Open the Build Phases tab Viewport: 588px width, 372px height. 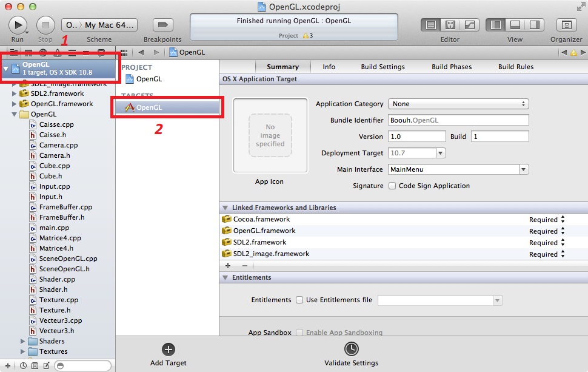[451, 67]
